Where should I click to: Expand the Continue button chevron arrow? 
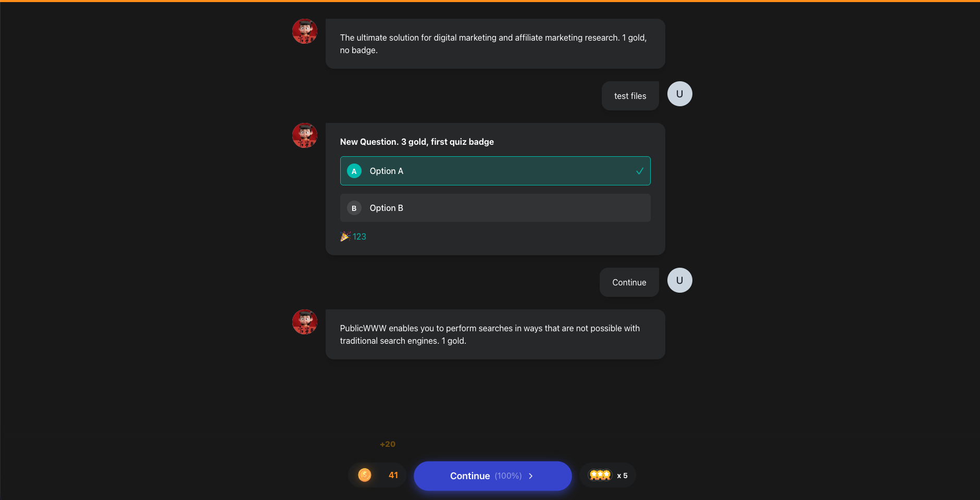(531, 476)
